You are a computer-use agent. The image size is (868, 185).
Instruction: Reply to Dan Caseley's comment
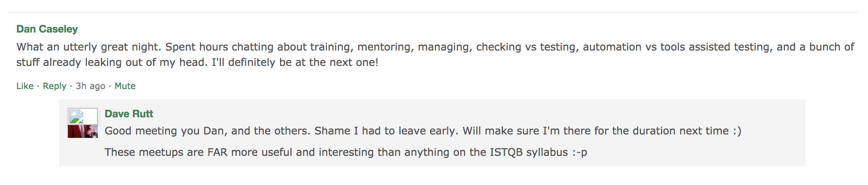(x=54, y=86)
